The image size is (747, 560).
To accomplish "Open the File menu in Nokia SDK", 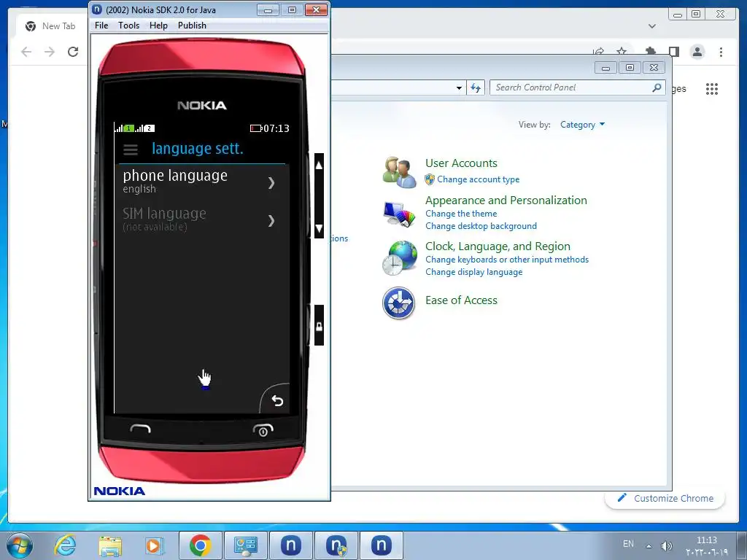I will coord(101,26).
